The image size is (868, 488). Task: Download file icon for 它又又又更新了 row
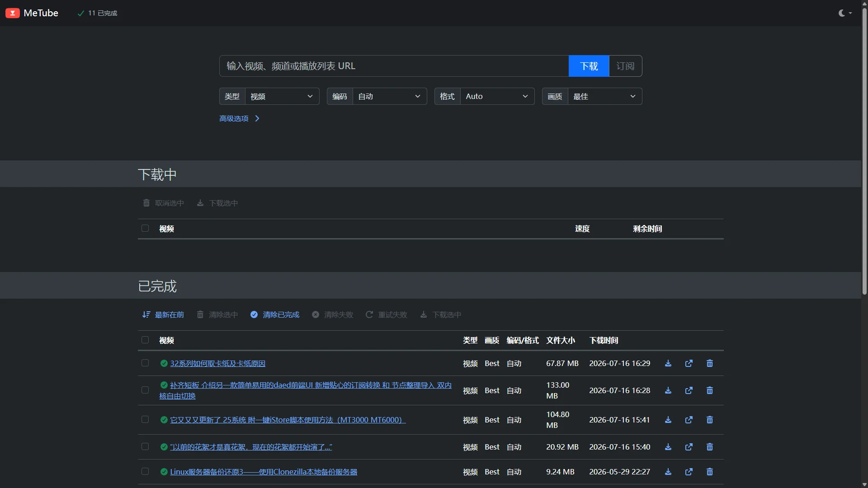668,420
